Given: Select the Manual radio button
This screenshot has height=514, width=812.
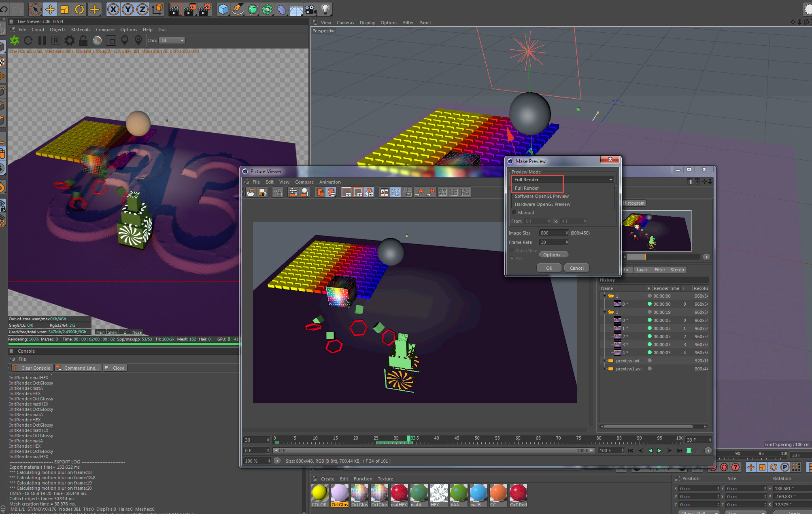Looking at the screenshot, I should 514,213.
